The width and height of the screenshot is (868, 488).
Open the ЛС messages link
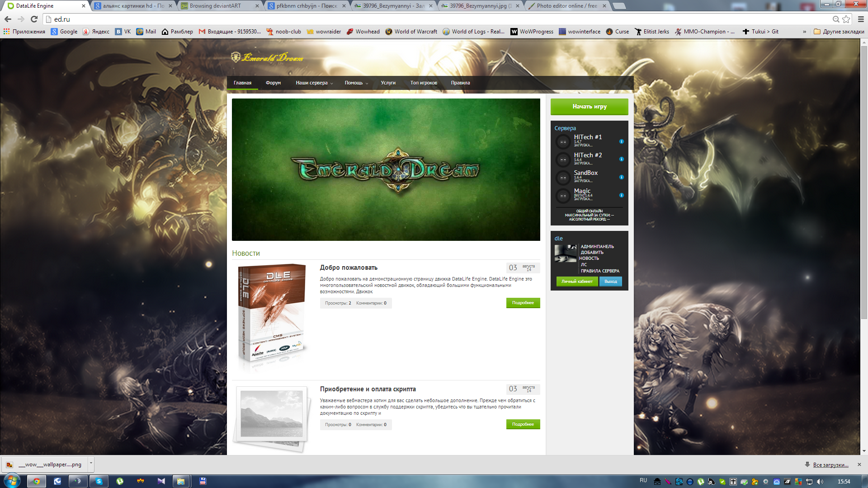tap(584, 265)
